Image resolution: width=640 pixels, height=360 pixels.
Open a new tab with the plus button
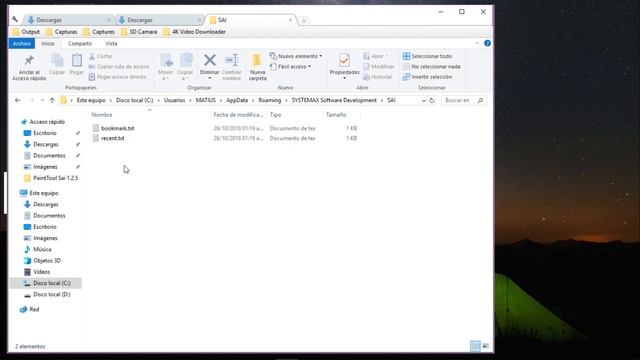point(304,20)
